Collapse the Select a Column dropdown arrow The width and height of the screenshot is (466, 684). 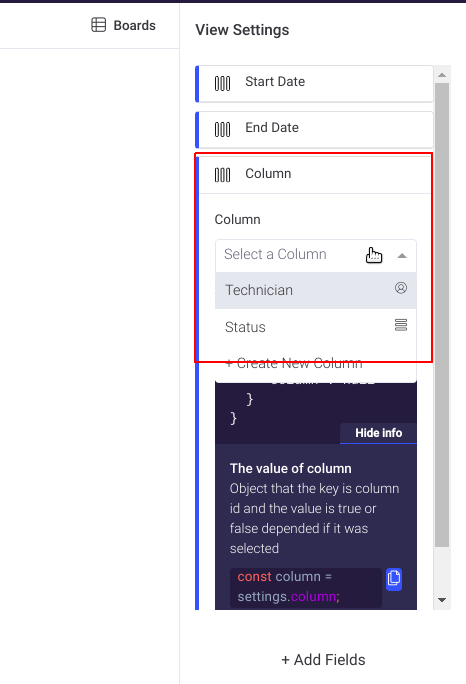(x=402, y=256)
